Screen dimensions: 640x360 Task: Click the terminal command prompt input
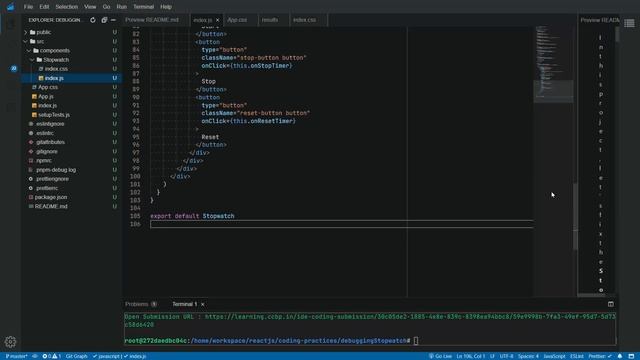pyautogui.click(x=416, y=340)
